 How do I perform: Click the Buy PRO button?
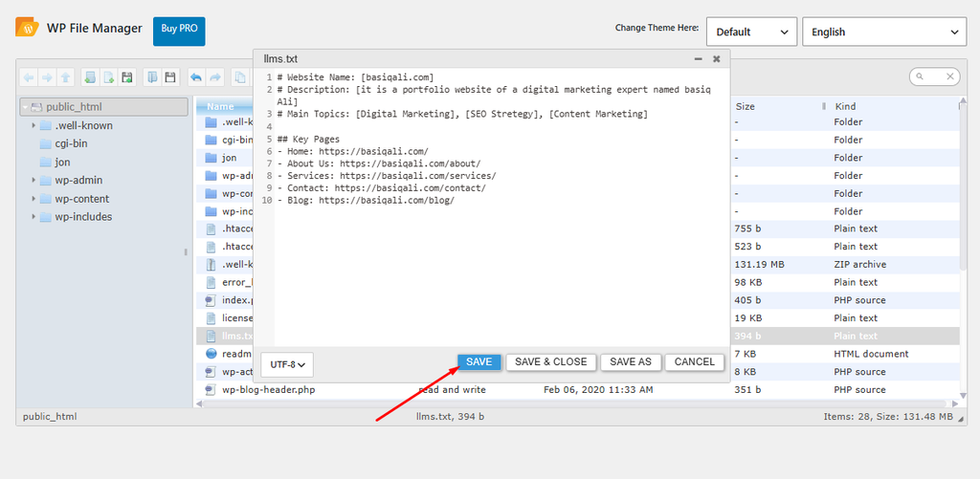[x=179, y=32]
